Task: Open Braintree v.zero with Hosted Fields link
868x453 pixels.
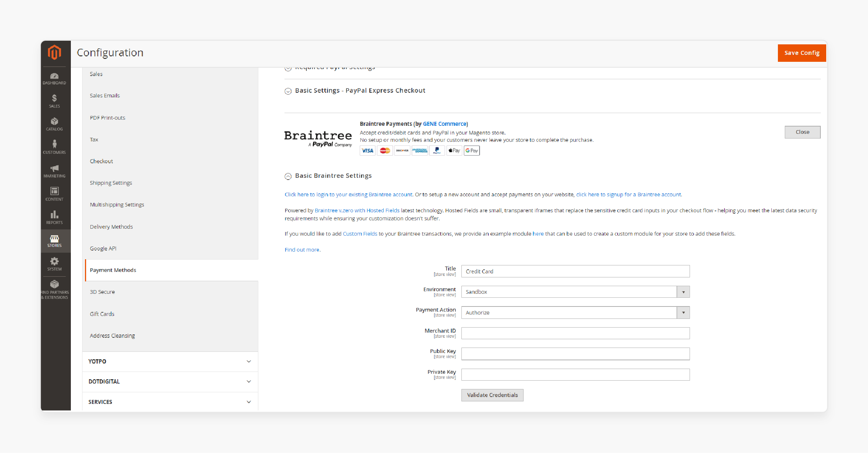Action: pos(357,211)
